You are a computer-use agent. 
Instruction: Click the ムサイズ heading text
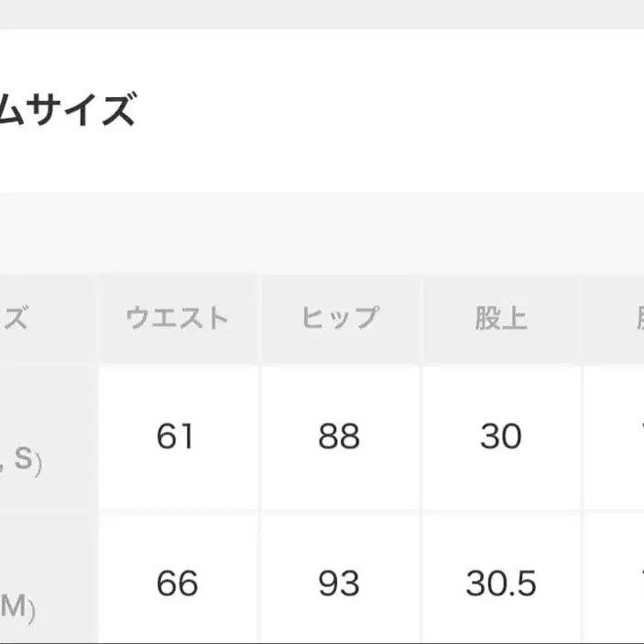[69, 112]
